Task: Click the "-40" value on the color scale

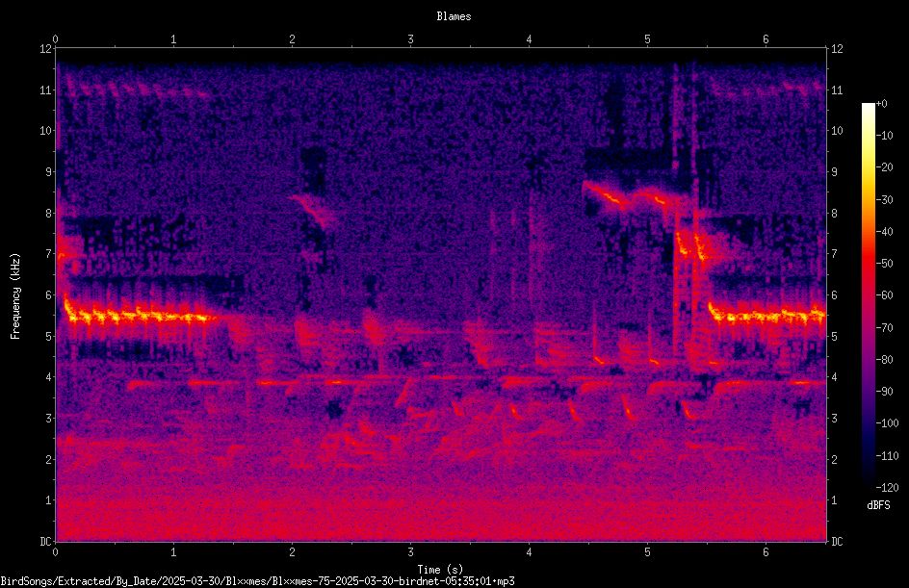Action: click(884, 232)
